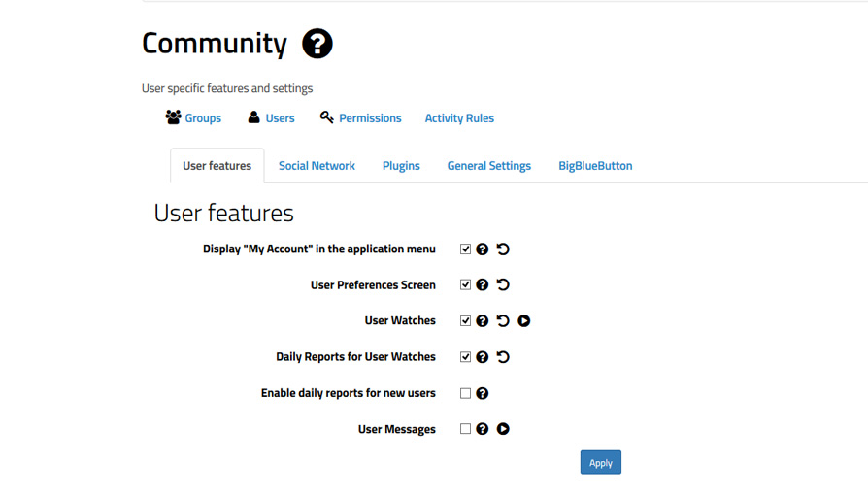
Task: Open the General Settings tab
Action: tap(488, 165)
